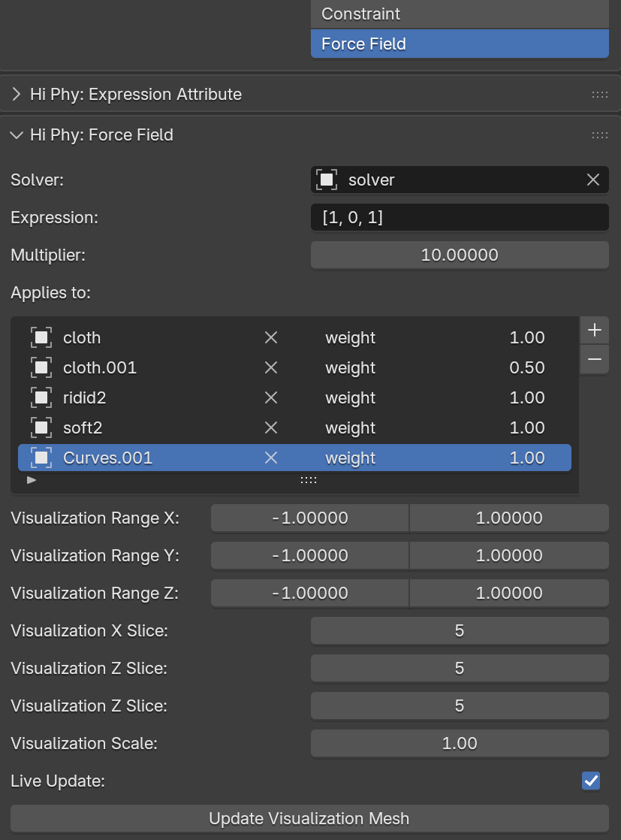Click the Expression input field
The image size is (621, 840).
459,218
